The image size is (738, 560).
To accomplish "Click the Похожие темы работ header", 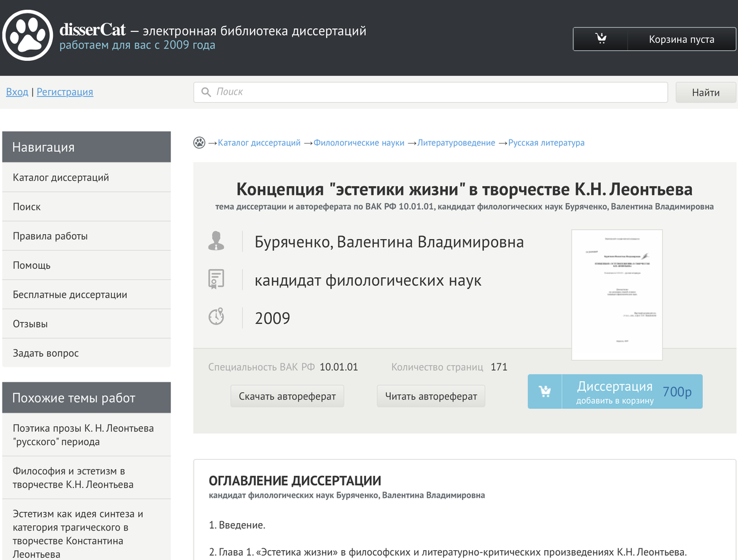I will tap(87, 398).
